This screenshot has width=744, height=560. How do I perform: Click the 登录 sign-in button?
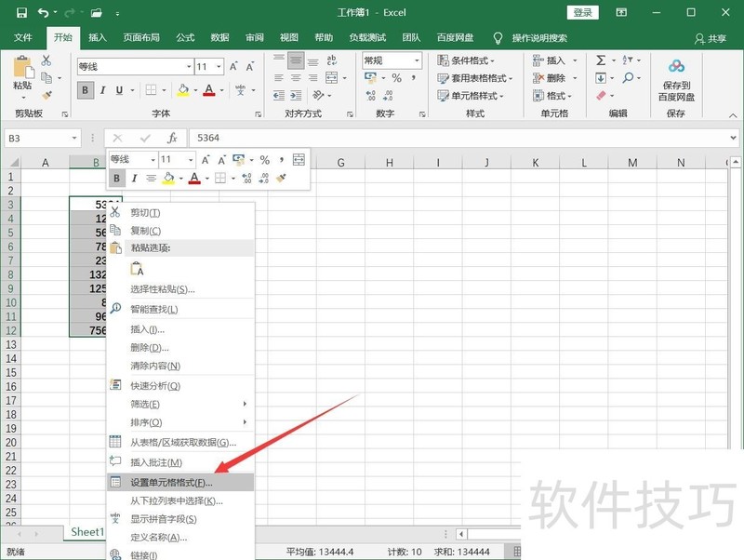[583, 13]
